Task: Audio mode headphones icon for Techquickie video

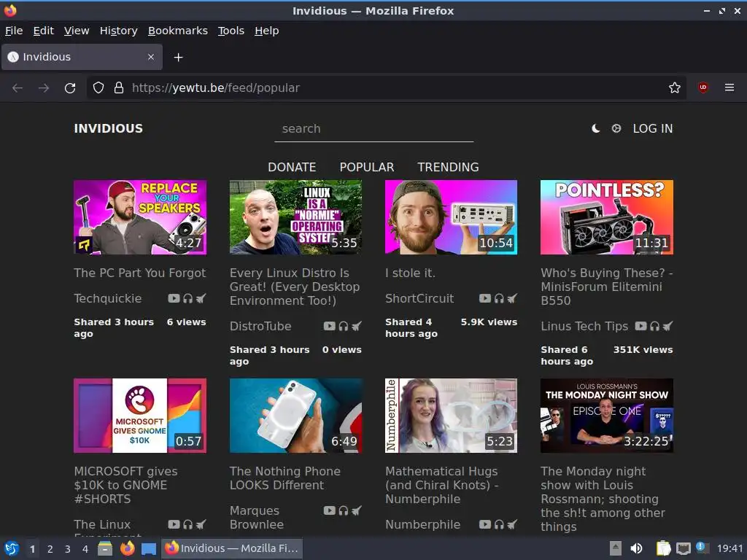Action: 187,298
